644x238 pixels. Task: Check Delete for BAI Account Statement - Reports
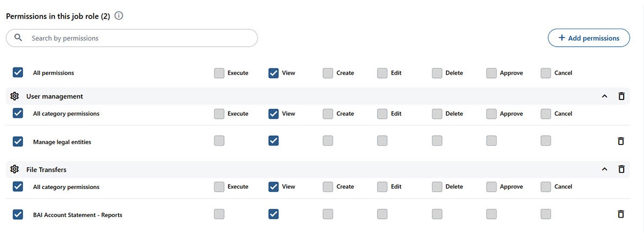point(437,214)
